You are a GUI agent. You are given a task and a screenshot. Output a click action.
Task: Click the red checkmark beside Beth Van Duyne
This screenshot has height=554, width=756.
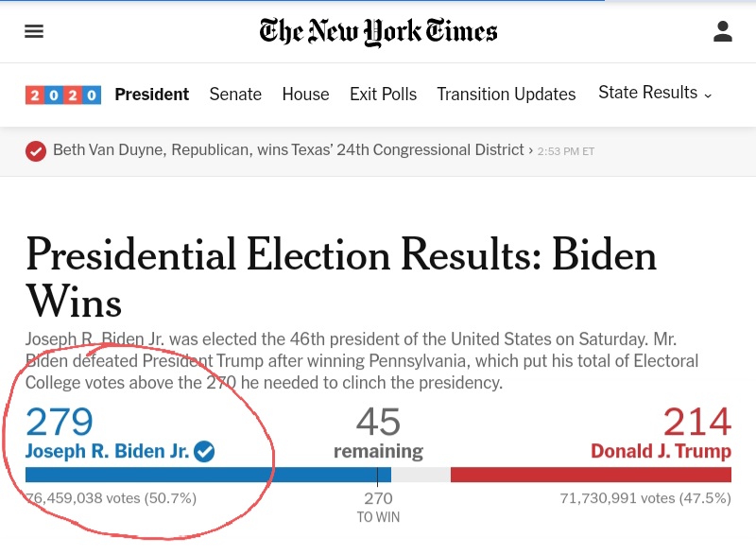point(36,151)
